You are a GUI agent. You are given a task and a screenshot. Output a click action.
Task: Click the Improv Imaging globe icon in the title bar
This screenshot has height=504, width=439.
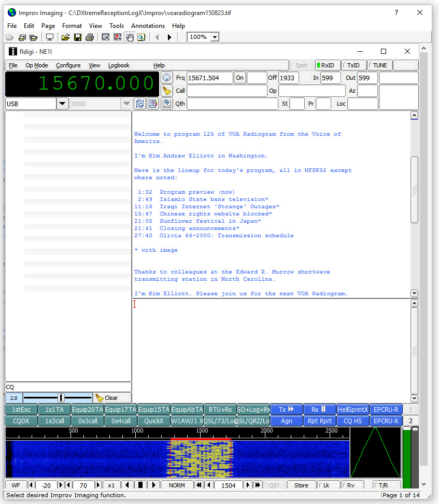click(x=12, y=12)
